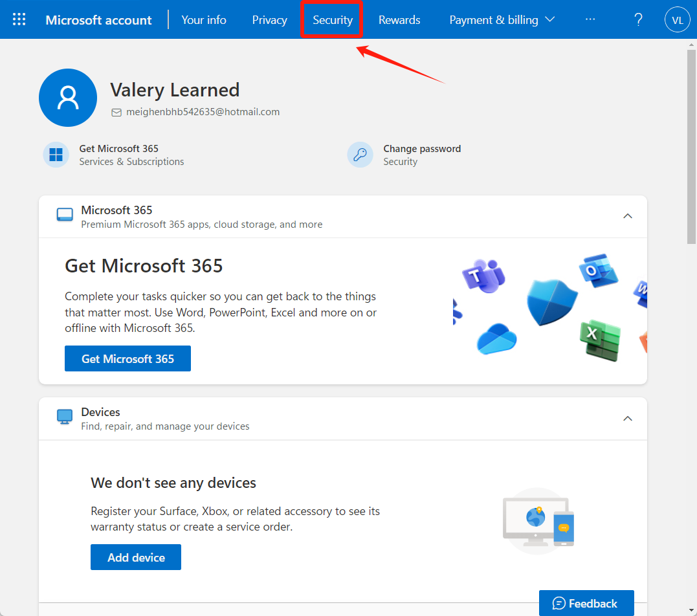The height and width of the screenshot is (616, 697).
Task: Click the Defender shield illustration
Action: (551, 302)
